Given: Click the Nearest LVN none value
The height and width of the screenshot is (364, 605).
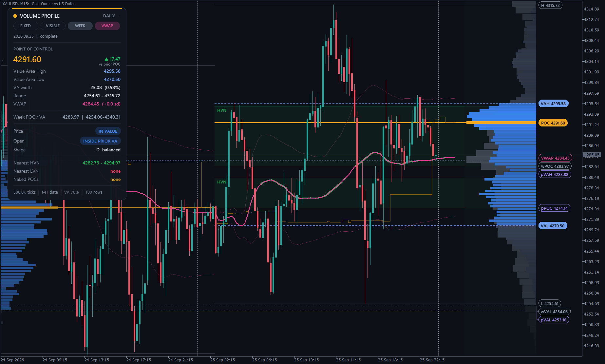Looking at the screenshot, I should 115,171.
